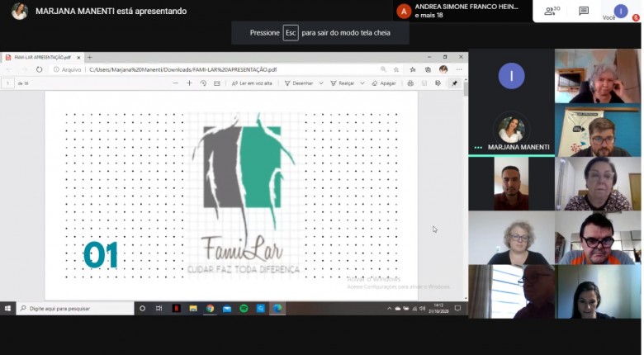Open a new browser tab with plus
Screen dimensions: 644x355
pos(89,58)
